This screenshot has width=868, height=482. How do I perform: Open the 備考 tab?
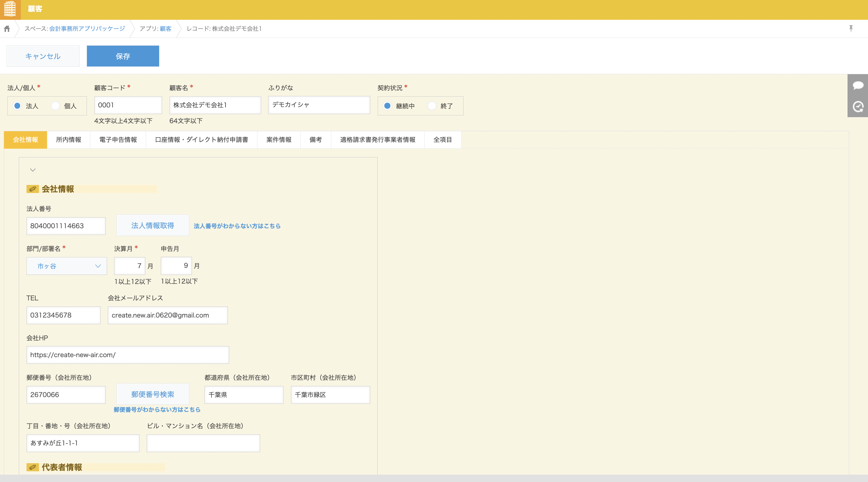click(316, 140)
